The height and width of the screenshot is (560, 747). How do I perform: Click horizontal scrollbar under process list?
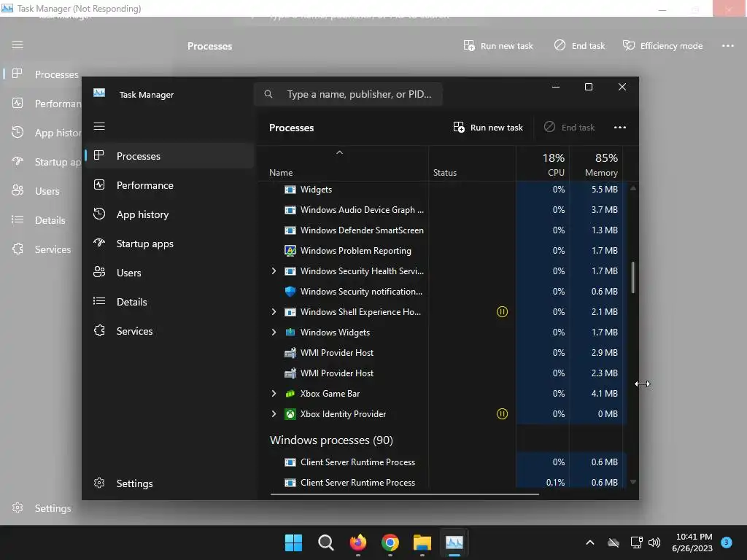[x=404, y=494]
